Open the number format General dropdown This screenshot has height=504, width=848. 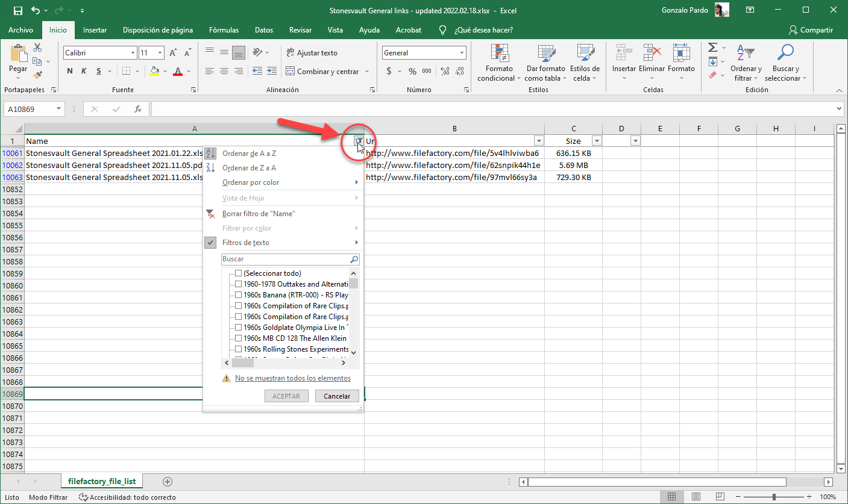click(x=462, y=53)
